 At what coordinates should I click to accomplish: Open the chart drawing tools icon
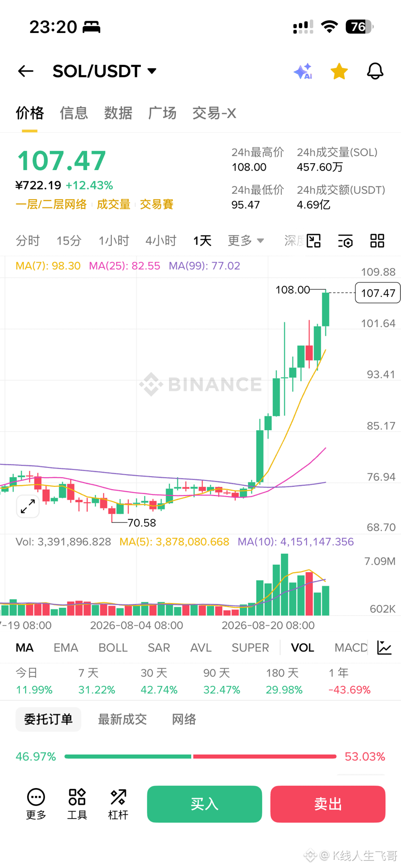pyautogui.click(x=314, y=241)
